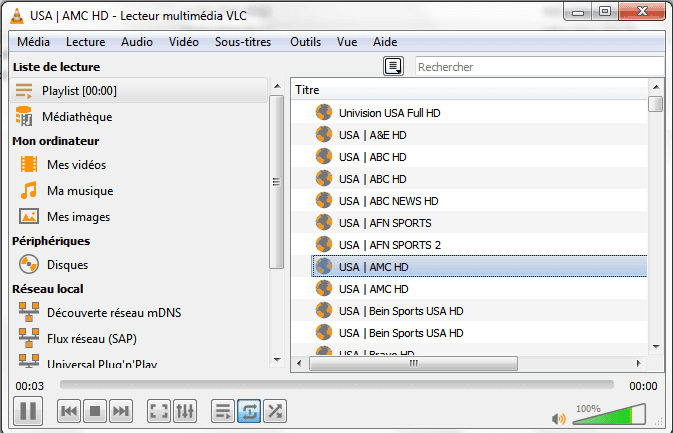Stop playback with the square button

95,411
